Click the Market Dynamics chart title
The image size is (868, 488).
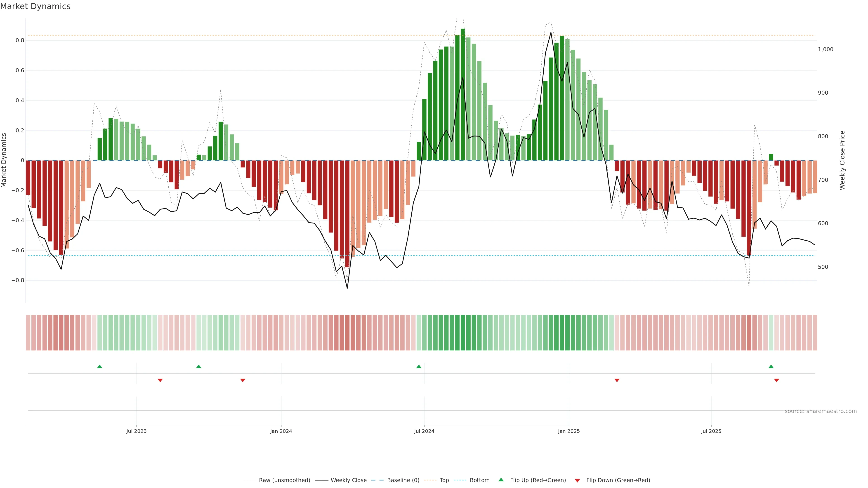click(35, 6)
